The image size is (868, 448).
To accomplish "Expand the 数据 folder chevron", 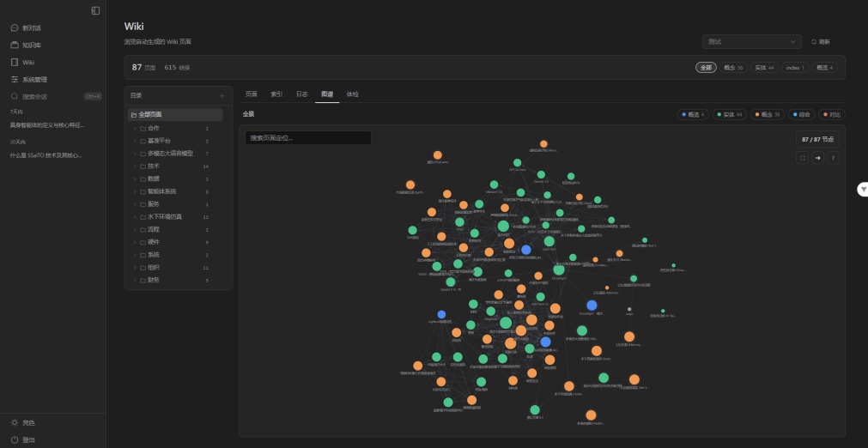I will point(135,179).
